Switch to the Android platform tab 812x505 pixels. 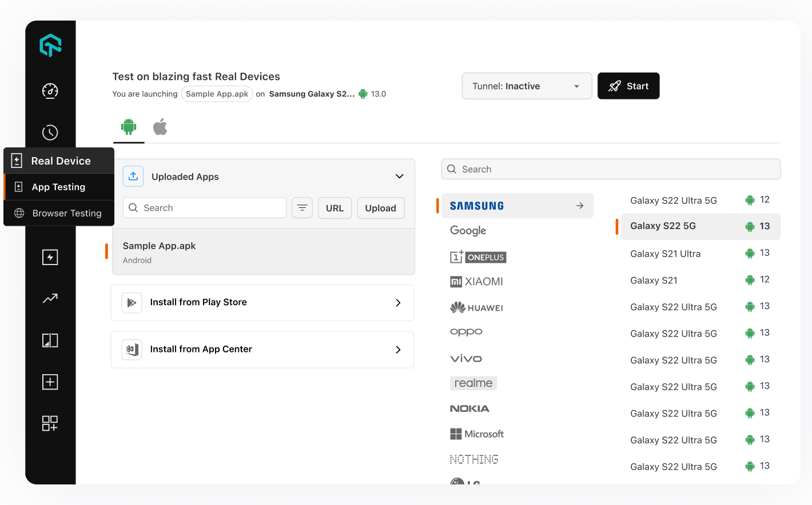click(129, 127)
